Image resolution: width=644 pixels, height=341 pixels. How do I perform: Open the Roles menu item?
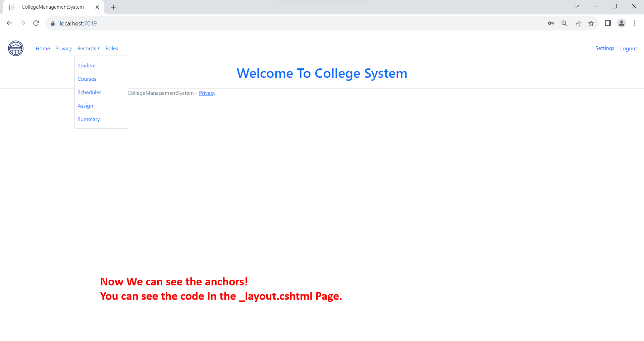[112, 48]
